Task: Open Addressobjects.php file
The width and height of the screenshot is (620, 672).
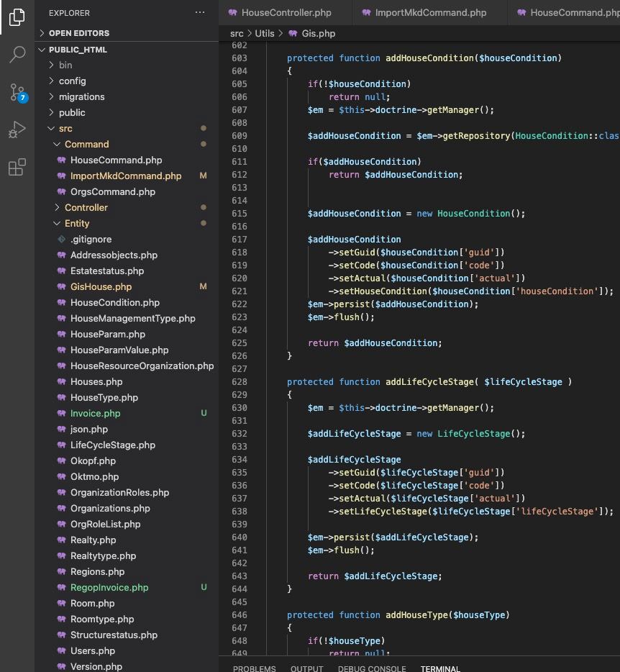Action: click(x=127, y=255)
